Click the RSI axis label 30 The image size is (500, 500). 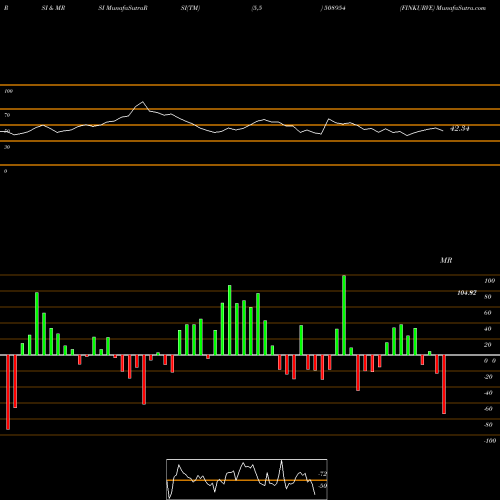(7, 147)
